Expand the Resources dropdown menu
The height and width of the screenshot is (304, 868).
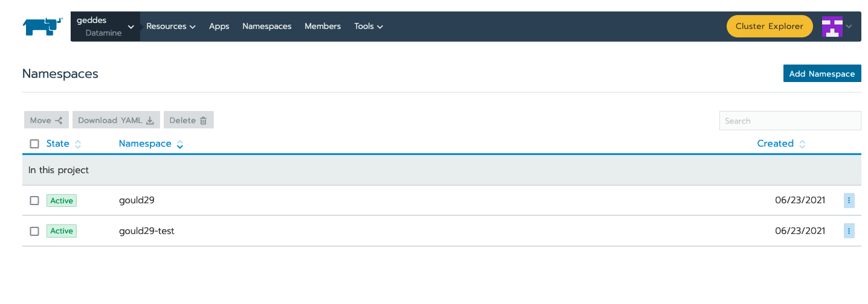pyautogui.click(x=171, y=27)
